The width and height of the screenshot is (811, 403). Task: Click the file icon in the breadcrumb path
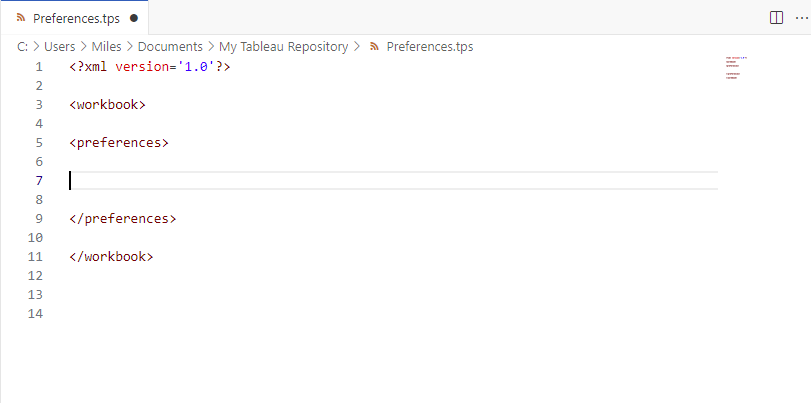375,47
